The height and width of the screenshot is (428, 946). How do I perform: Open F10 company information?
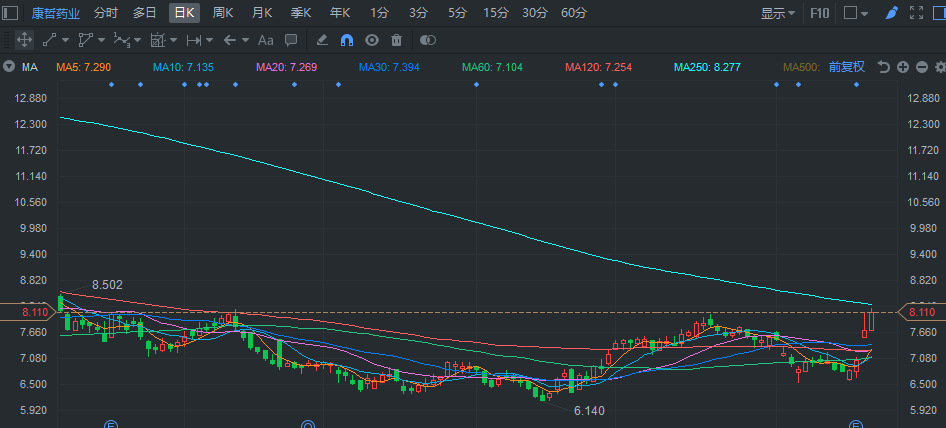(x=820, y=13)
